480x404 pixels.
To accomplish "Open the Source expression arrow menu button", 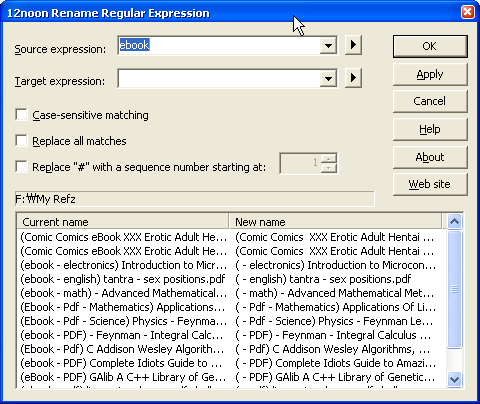I will click(x=353, y=45).
